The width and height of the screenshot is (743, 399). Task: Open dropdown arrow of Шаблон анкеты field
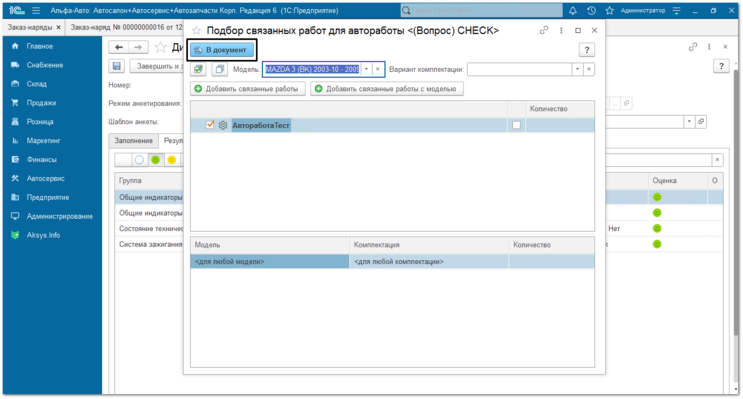pyautogui.click(x=689, y=122)
